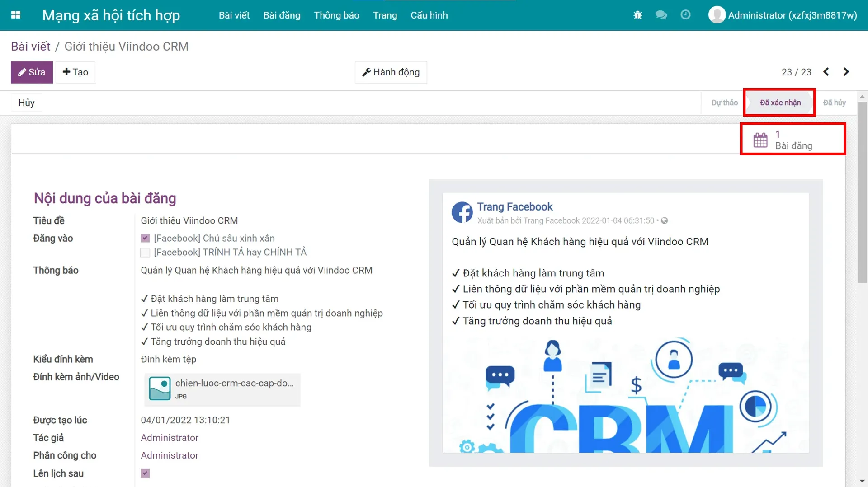Click the Administrator avatar icon
This screenshot has height=487, width=868.
point(717,15)
